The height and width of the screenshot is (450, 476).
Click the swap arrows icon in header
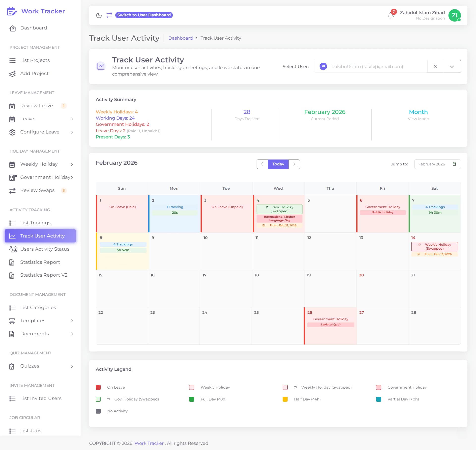click(x=109, y=15)
